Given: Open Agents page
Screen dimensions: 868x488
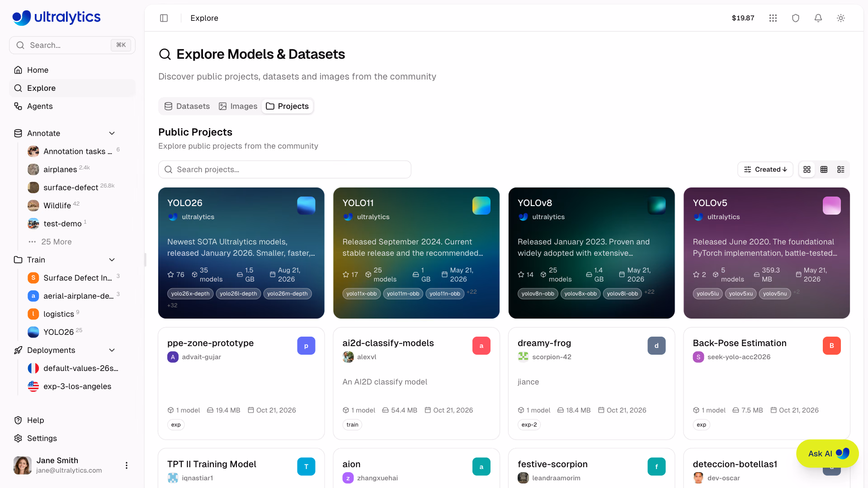Looking at the screenshot, I should (72, 106).
